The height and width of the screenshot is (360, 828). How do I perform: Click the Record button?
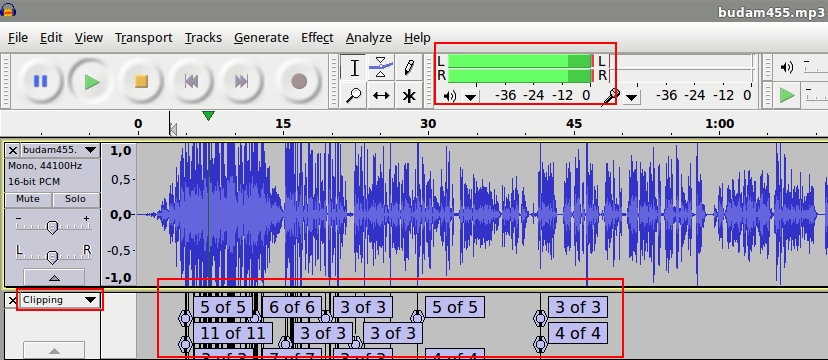coord(299,81)
